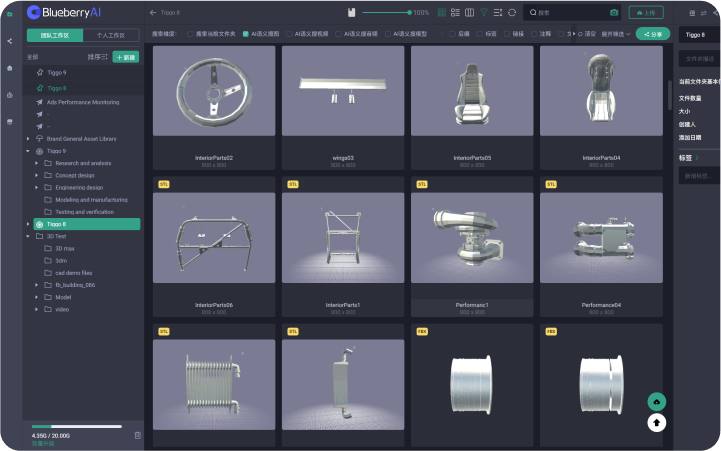Switch to grid view icon in toolbar
The width and height of the screenshot is (721, 451).
tap(442, 13)
